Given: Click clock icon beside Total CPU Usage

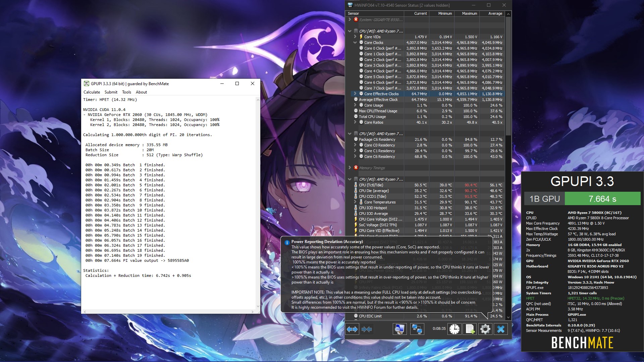Looking at the screenshot, I should pos(356,117).
